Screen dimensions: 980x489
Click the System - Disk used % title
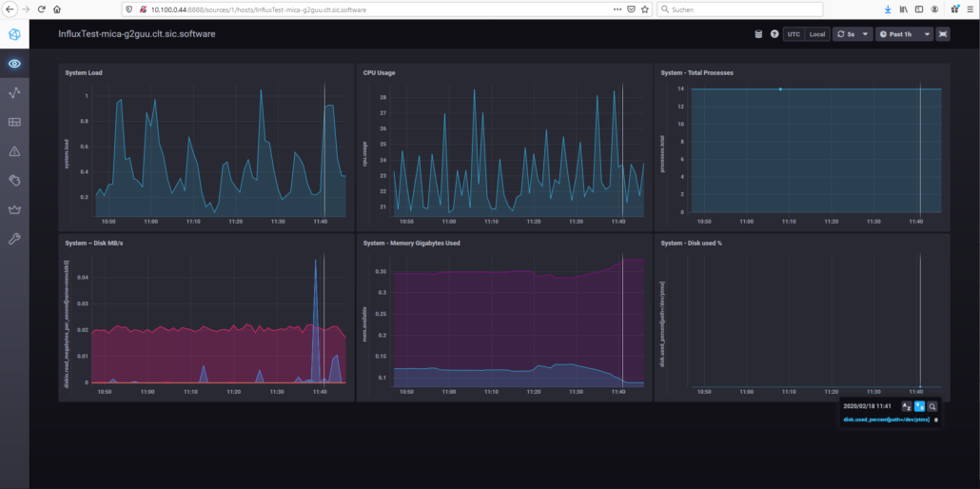[x=692, y=243]
